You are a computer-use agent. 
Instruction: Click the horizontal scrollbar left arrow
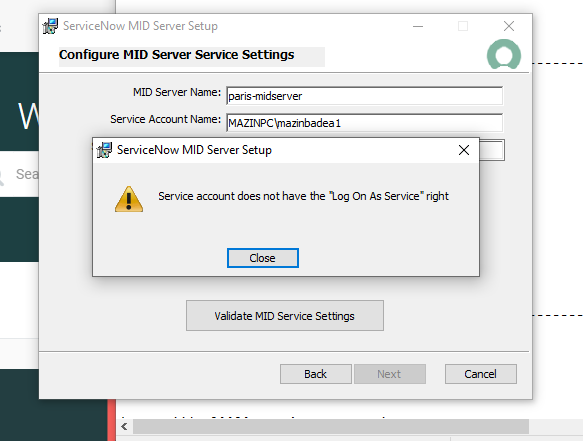124,426
